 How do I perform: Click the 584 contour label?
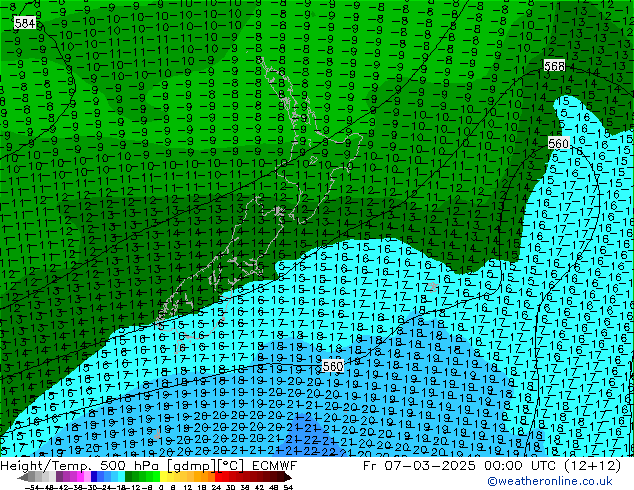point(26,22)
